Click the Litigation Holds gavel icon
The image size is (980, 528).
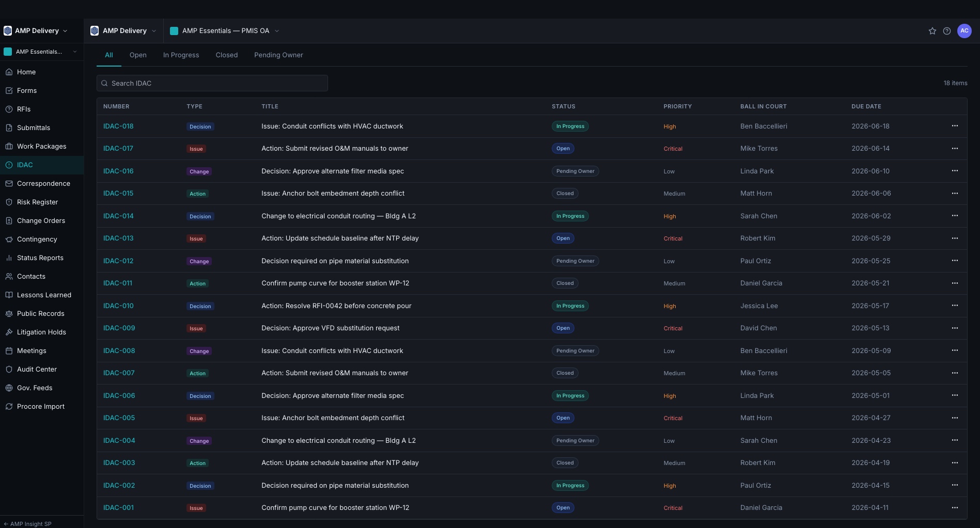[x=9, y=332]
